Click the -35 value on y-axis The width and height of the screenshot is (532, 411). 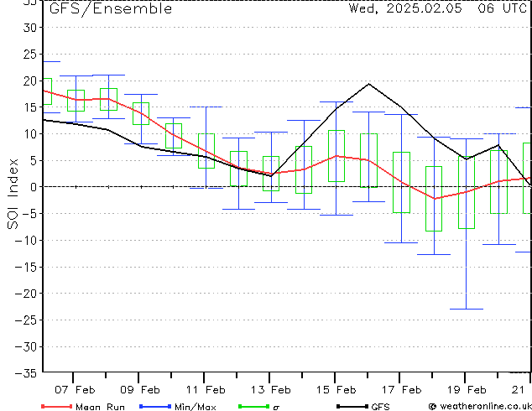click(26, 373)
